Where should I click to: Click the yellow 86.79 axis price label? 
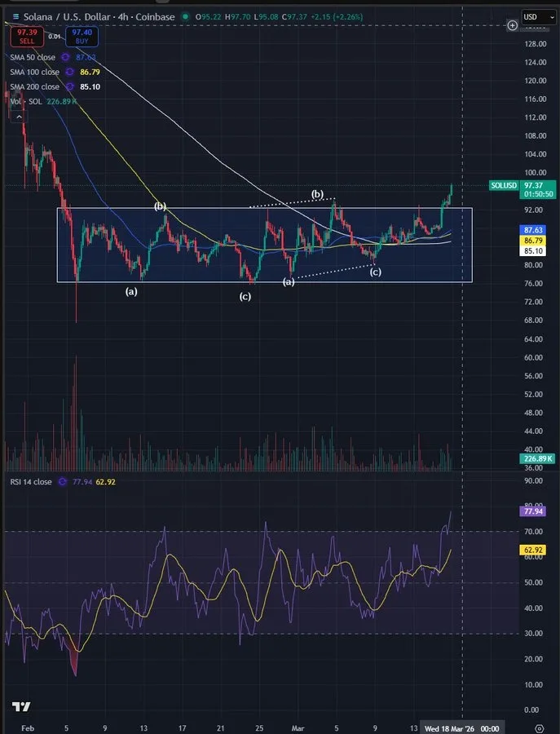533,240
